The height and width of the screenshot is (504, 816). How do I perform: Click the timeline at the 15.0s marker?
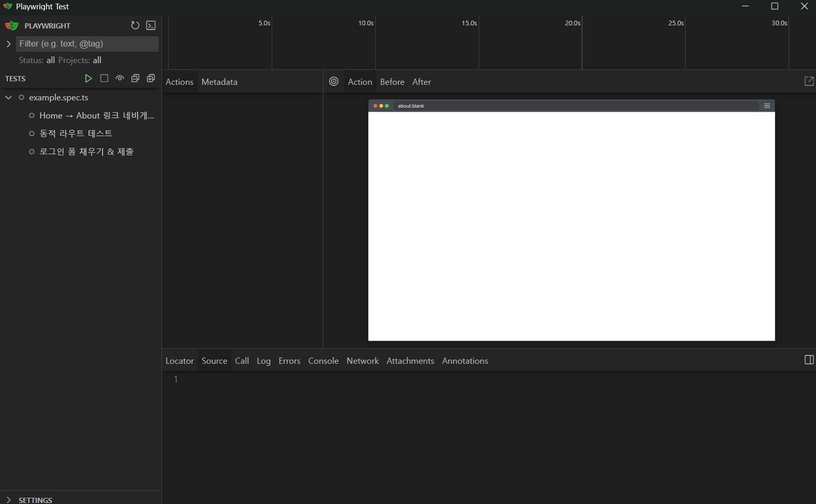(x=478, y=44)
